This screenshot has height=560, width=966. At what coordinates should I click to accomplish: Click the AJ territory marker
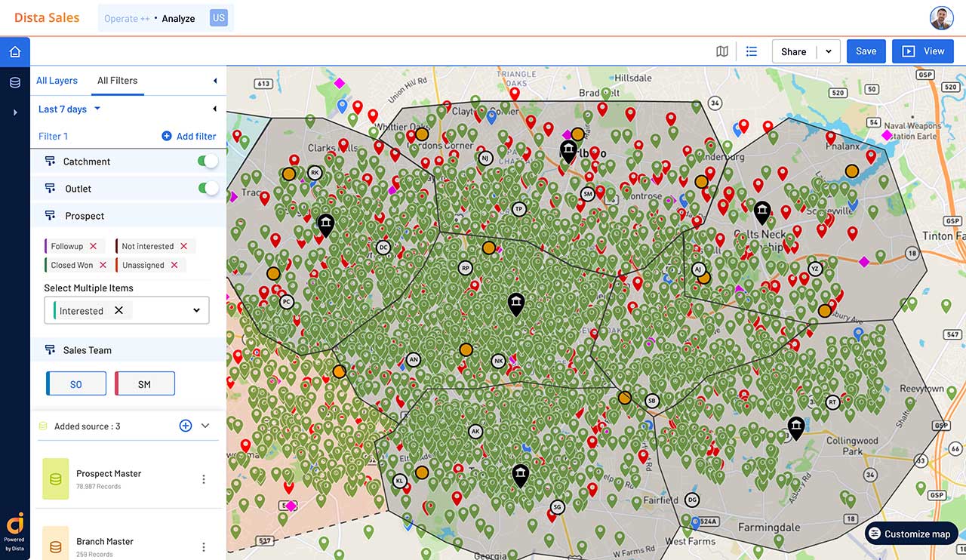pyautogui.click(x=698, y=269)
